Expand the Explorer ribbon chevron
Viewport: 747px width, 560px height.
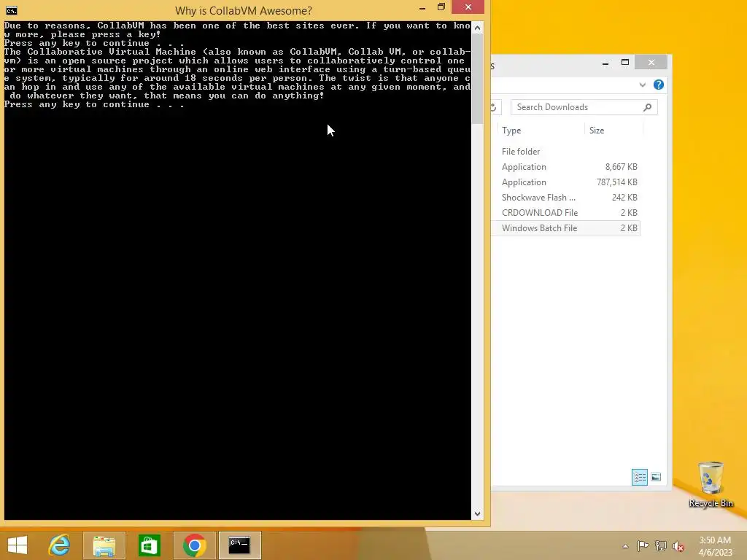642,85
